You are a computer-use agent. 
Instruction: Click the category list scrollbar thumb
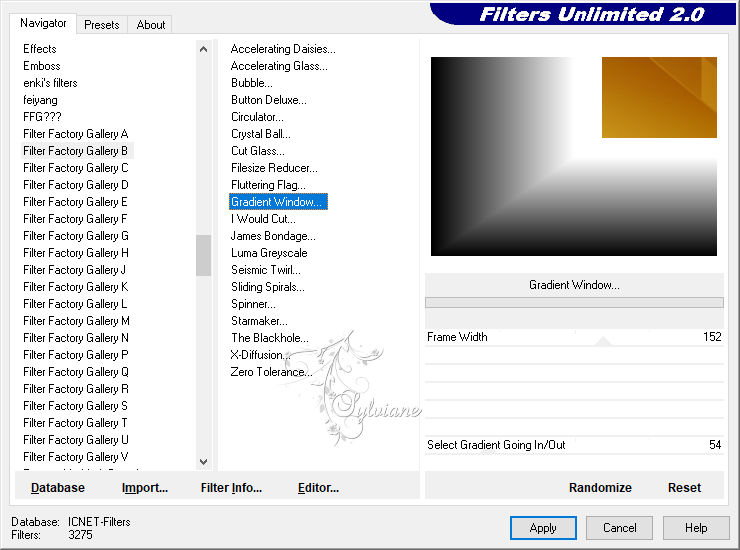203,255
